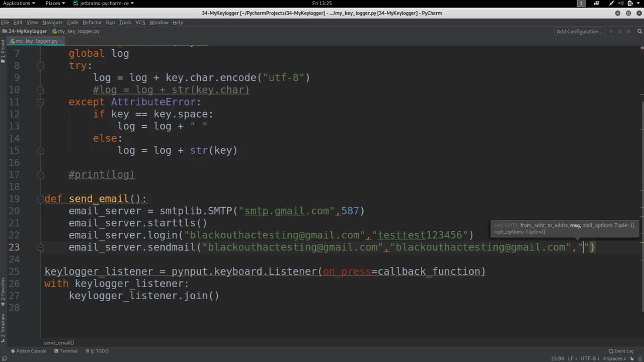Collapse send_email function fold on line 19
Screen dimensions: 644x362
pos(41,199)
